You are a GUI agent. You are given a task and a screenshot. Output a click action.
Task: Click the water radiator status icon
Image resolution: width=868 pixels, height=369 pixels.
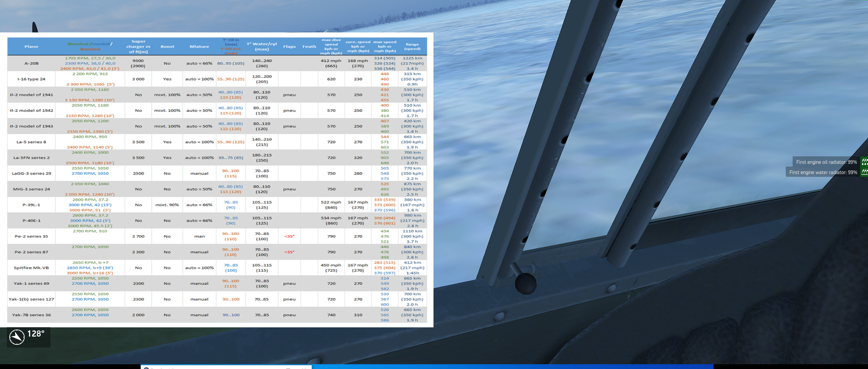click(865, 172)
